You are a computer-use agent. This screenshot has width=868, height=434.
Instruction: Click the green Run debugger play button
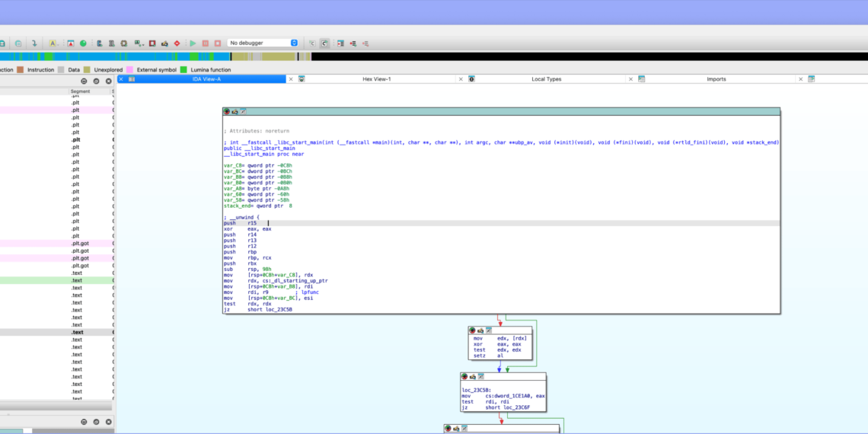tap(193, 43)
